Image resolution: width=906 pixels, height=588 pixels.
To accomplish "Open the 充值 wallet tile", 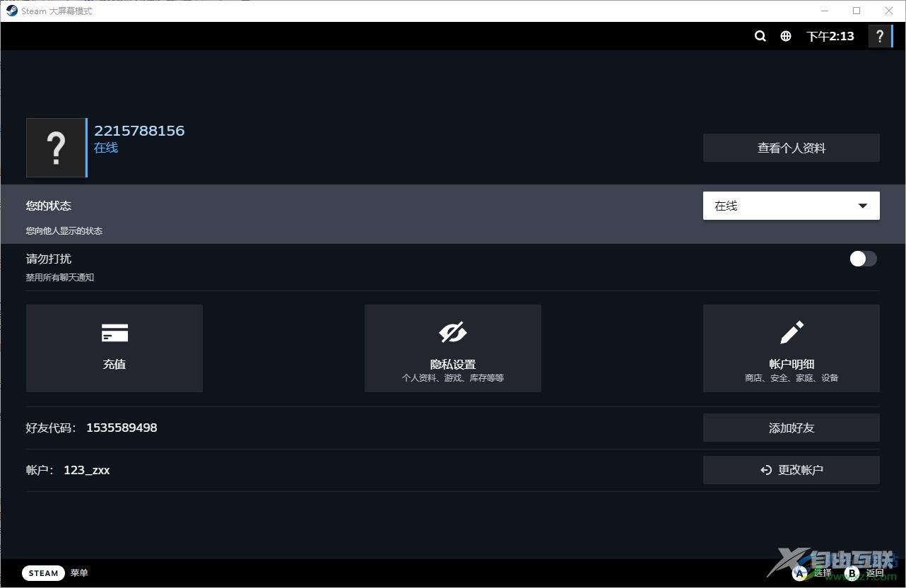I will pos(114,348).
